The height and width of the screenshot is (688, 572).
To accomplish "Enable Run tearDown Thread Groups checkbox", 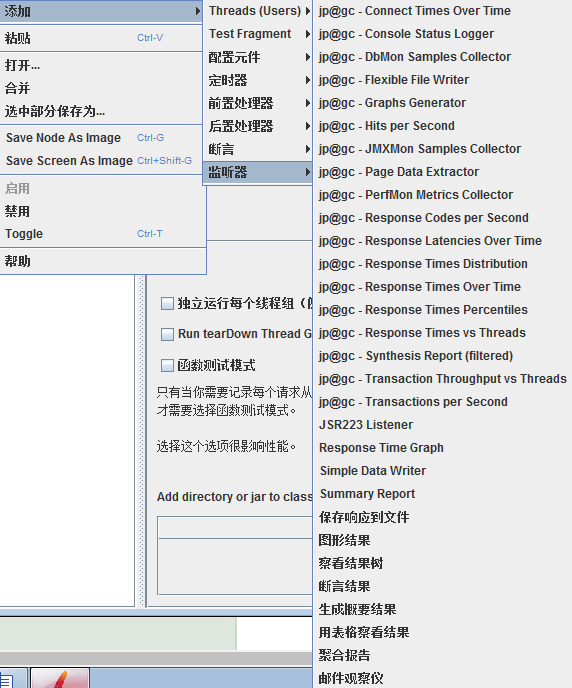I will tap(167, 334).
